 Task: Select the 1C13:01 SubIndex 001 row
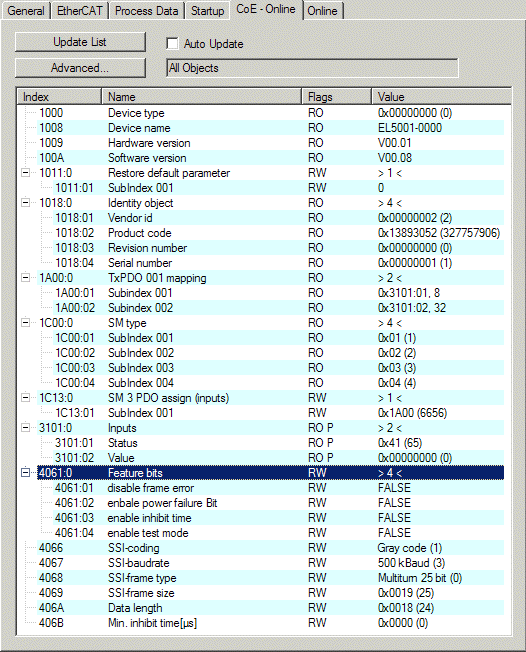(279, 412)
